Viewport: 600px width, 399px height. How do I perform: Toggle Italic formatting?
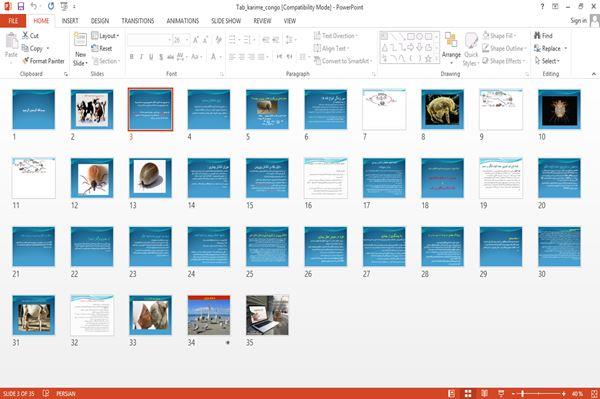click(141, 57)
